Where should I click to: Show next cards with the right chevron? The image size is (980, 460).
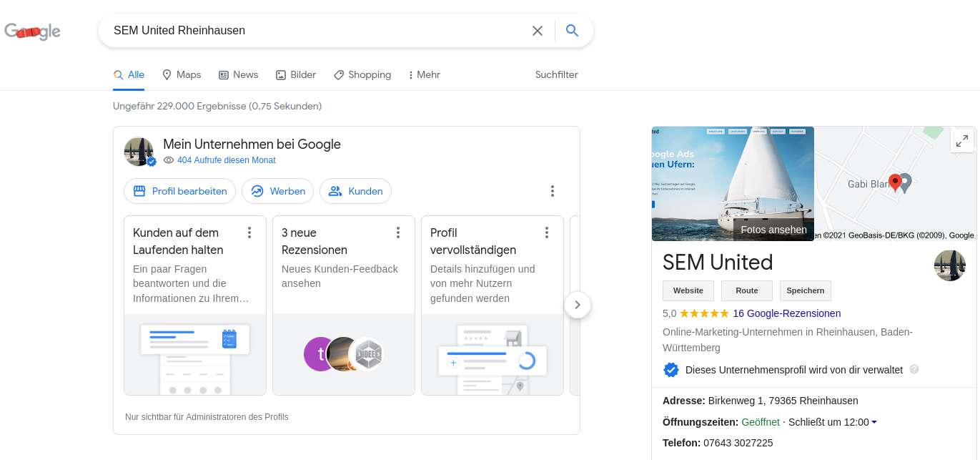pyautogui.click(x=578, y=305)
